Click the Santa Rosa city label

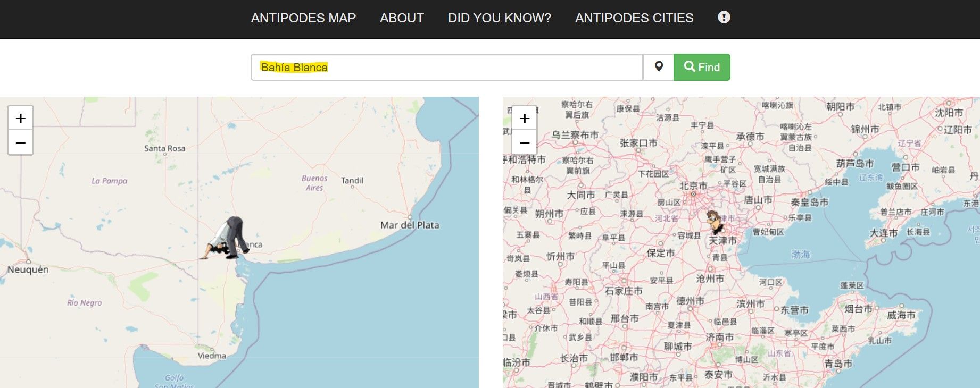pos(164,148)
